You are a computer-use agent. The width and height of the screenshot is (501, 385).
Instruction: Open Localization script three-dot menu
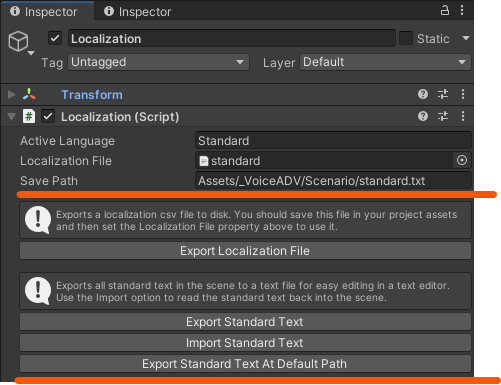463,116
